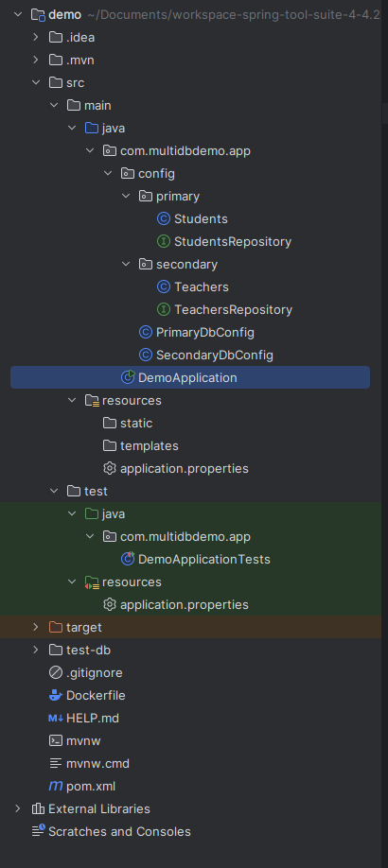Collapse the config package chevron
This screenshot has width=388, height=868.
point(109,173)
